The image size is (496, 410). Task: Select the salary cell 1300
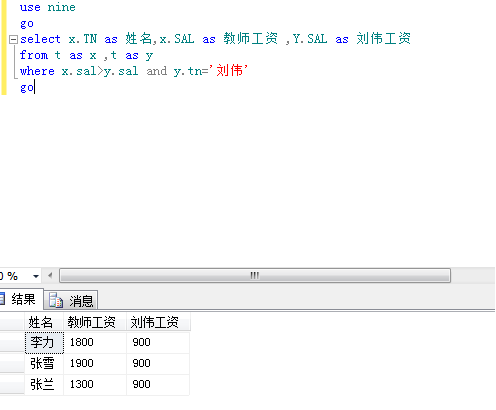pos(95,385)
